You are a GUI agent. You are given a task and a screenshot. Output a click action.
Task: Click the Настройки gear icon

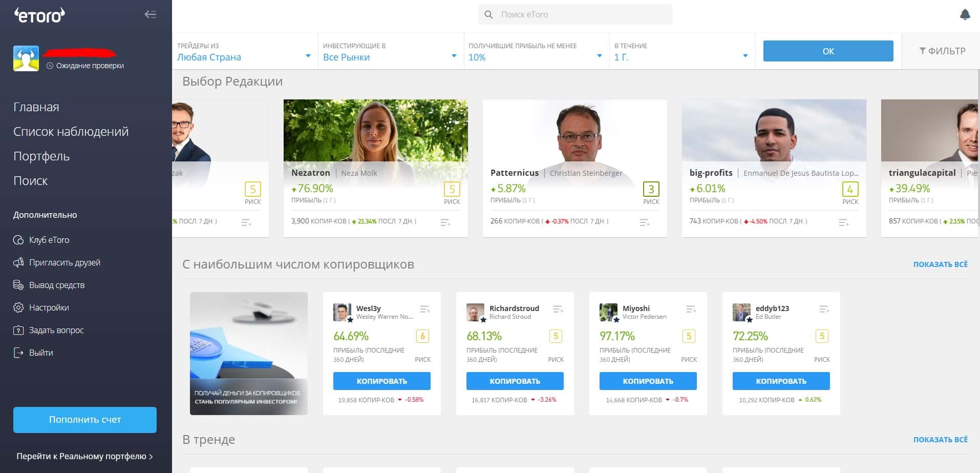point(18,307)
